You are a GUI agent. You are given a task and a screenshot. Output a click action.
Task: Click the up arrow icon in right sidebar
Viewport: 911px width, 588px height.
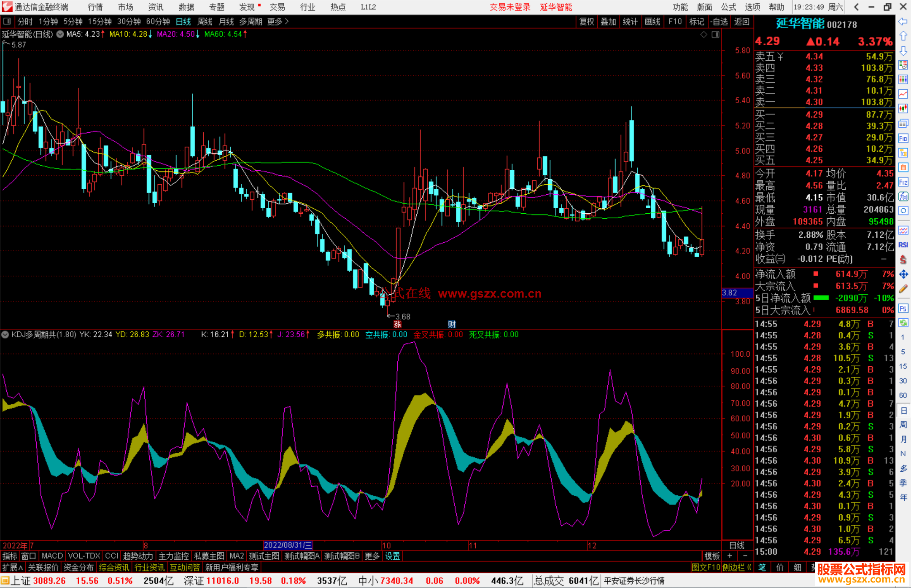coord(903,36)
